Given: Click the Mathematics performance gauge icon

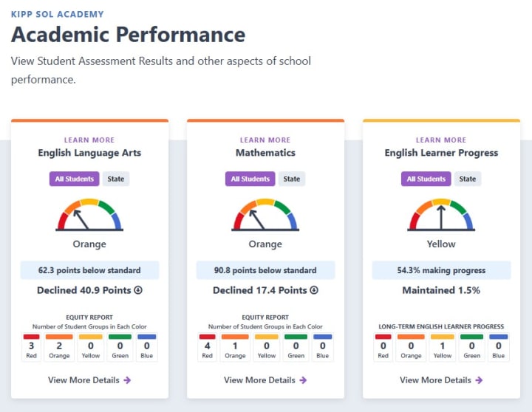Looking at the screenshot, I should (x=265, y=214).
